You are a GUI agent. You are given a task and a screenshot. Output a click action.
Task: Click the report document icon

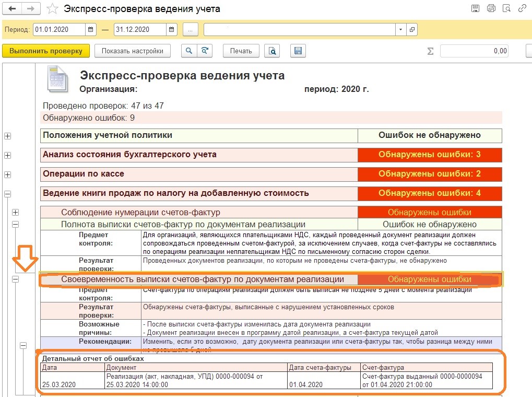tap(57, 79)
